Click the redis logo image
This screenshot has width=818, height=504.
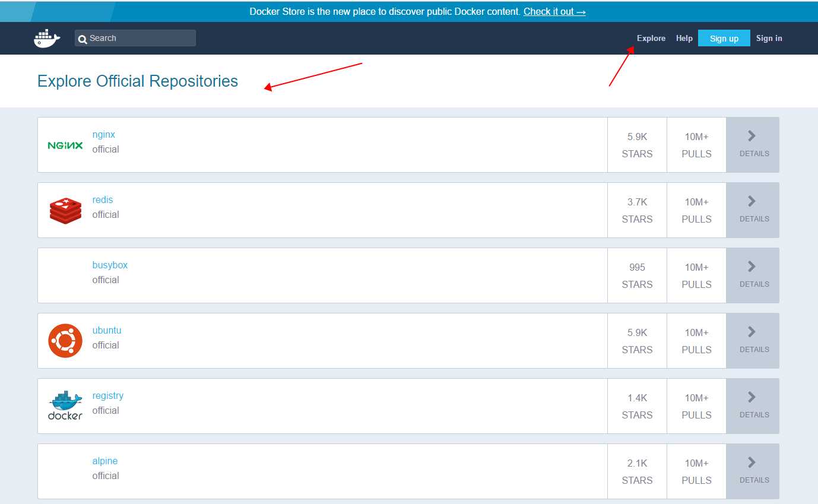[x=65, y=211]
